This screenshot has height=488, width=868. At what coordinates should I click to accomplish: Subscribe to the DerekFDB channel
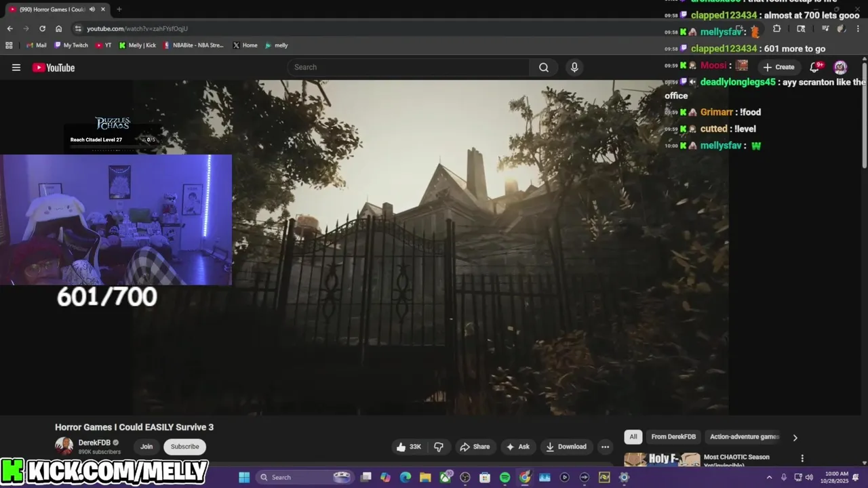(x=184, y=447)
